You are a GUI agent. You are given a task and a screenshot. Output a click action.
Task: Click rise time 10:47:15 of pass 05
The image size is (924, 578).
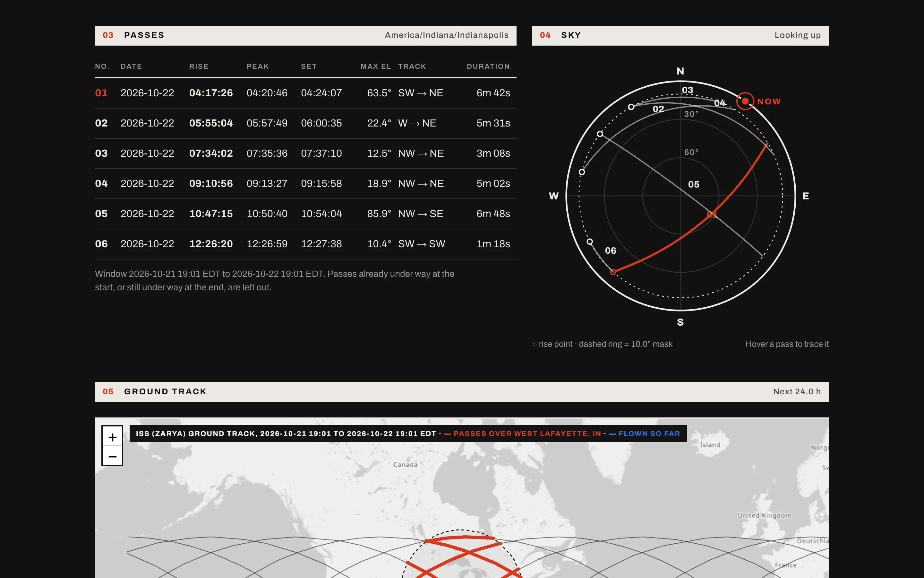(x=211, y=214)
